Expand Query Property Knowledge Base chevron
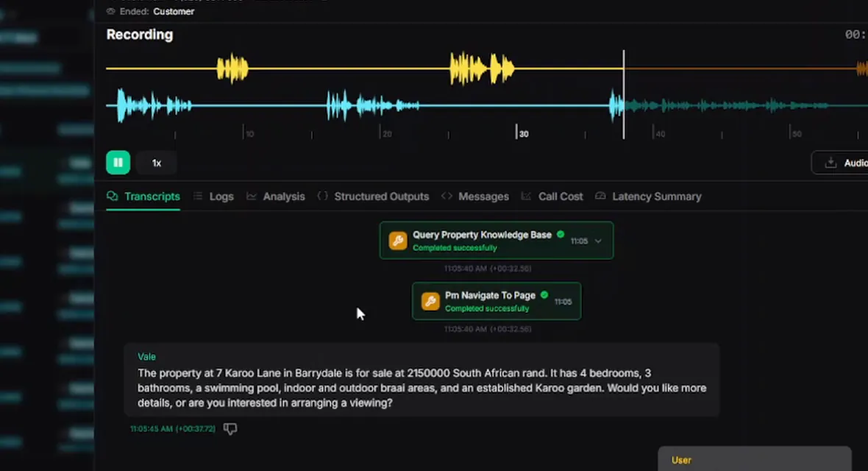 tap(599, 241)
